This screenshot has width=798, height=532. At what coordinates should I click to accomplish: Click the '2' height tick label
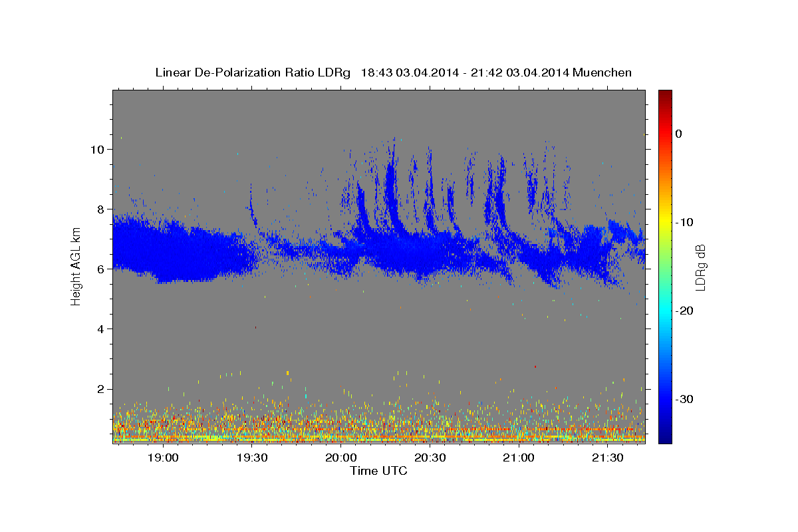pos(100,388)
